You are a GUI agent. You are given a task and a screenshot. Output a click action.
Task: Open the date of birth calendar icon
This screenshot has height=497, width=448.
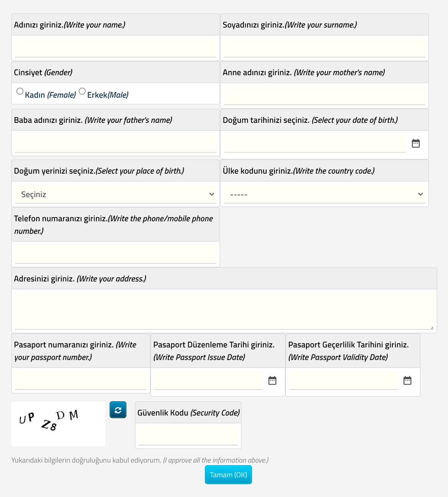(x=416, y=143)
